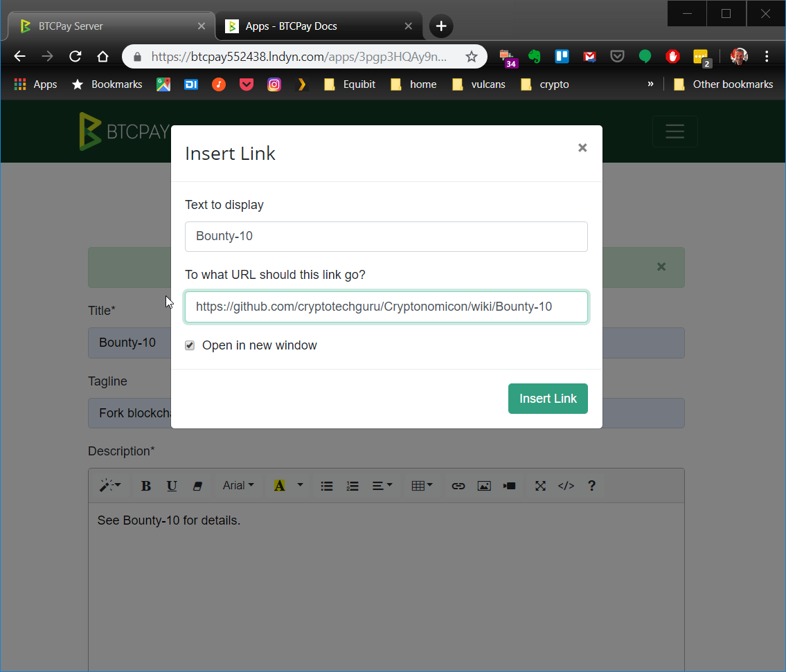
Task: Switch to the BTCPay Server browser tab
Action: tap(104, 25)
